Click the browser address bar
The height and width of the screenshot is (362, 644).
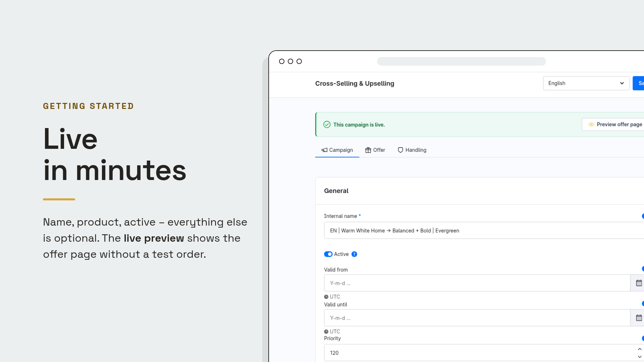461,61
